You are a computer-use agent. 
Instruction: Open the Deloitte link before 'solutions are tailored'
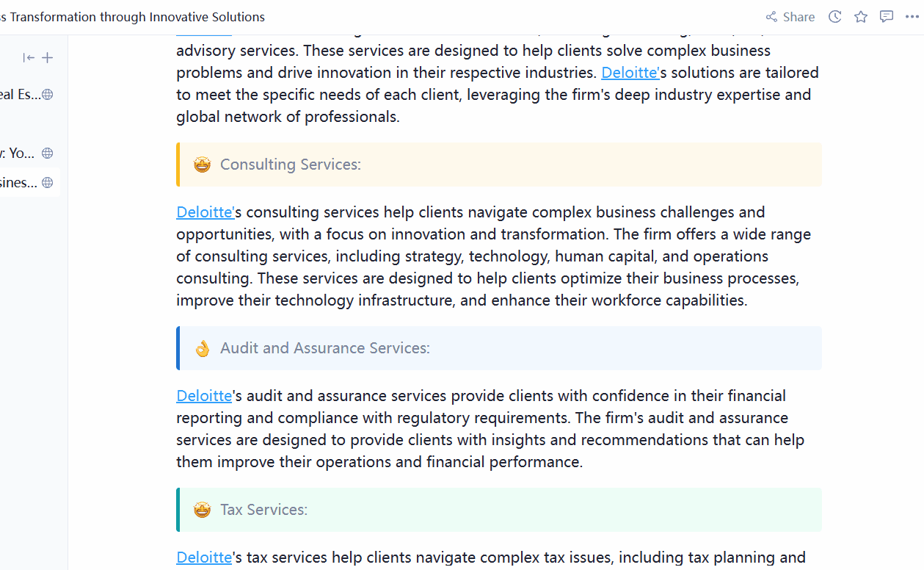pos(630,73)
